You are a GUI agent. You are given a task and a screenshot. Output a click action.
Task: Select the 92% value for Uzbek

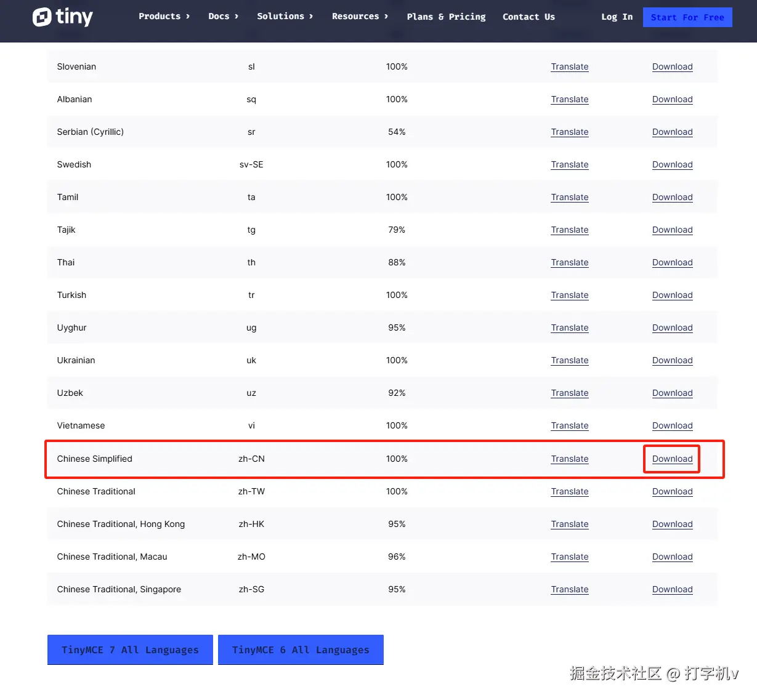point(397,393)
